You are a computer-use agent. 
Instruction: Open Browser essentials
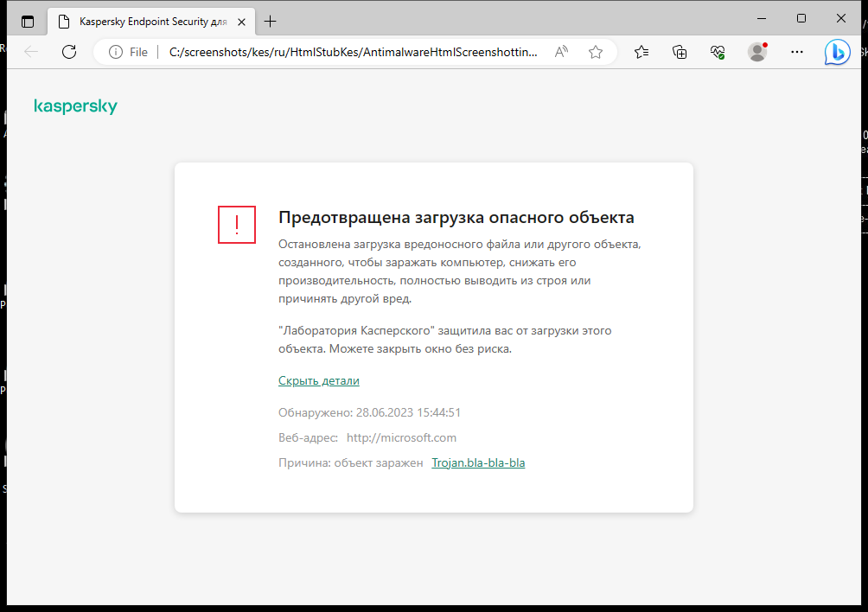tap(718, 52)
